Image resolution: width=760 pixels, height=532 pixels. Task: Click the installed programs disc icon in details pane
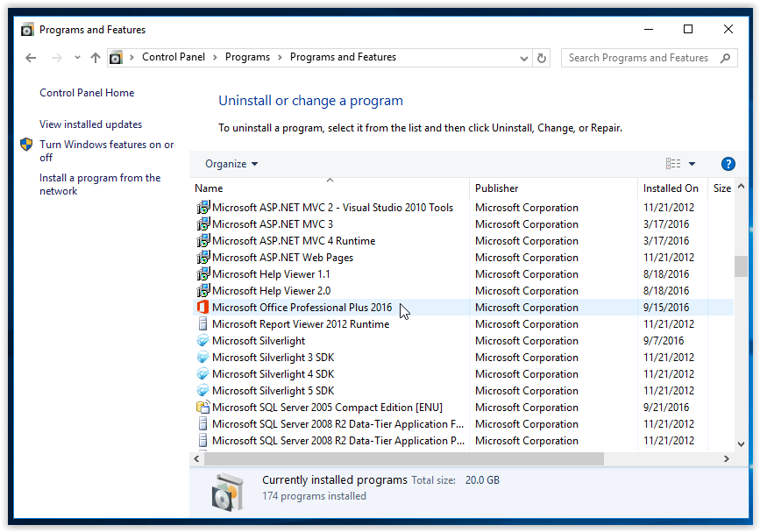[228, 493]
